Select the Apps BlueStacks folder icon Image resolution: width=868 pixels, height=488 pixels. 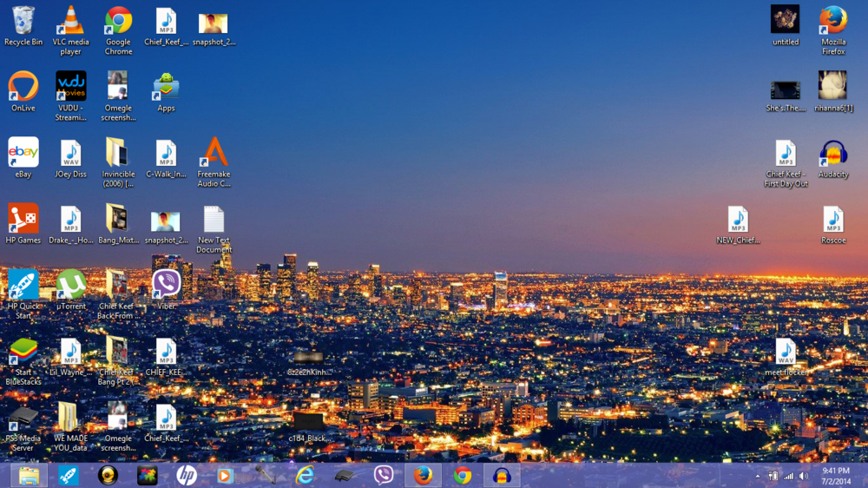click(166, 91)
